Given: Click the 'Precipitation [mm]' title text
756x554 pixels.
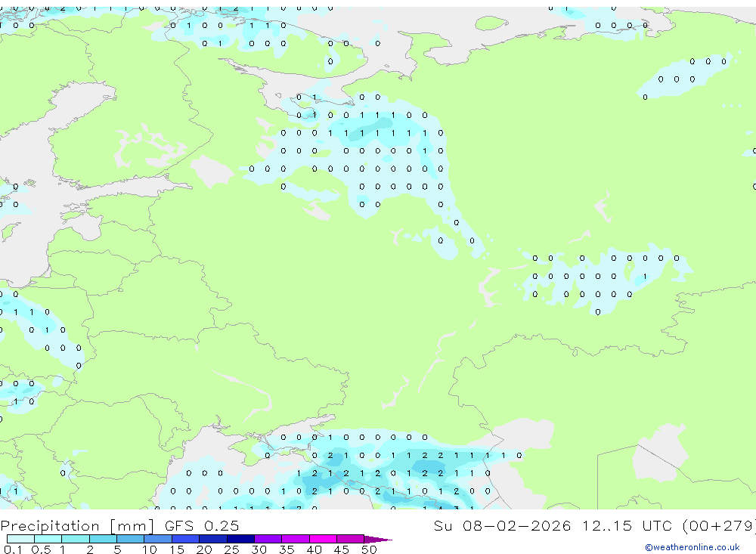Looking at the screenshot, I should pos(77,525).
